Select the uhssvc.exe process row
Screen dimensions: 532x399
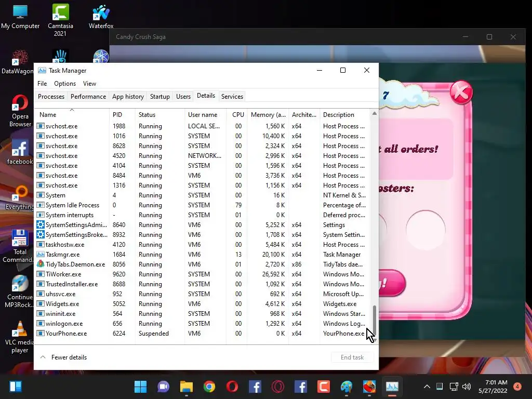click(x=203, y=294)
